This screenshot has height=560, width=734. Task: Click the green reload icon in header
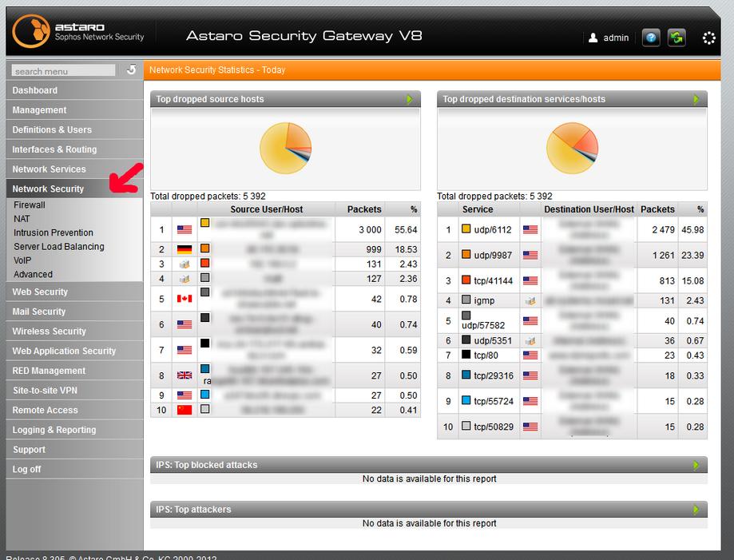(x=676, y=38)
